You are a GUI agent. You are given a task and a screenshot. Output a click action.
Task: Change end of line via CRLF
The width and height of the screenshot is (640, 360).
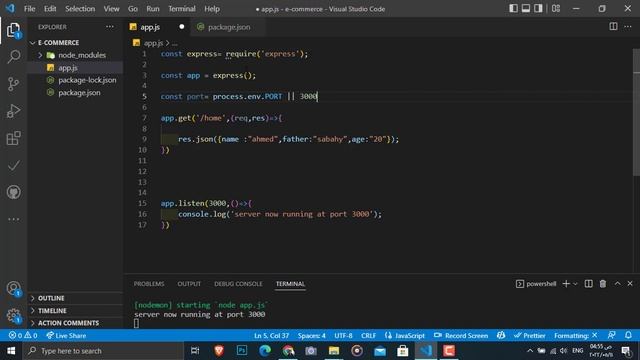pyautogui.click(x=368, y=336)
